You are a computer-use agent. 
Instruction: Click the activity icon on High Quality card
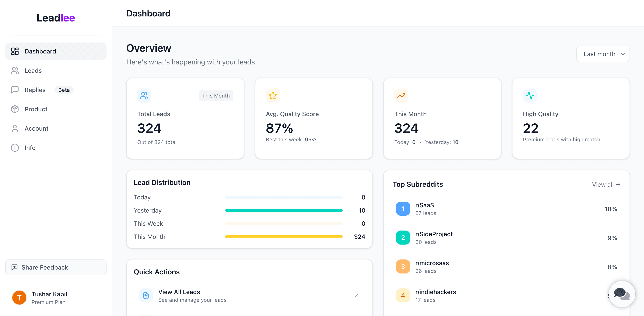pos(530,95)
